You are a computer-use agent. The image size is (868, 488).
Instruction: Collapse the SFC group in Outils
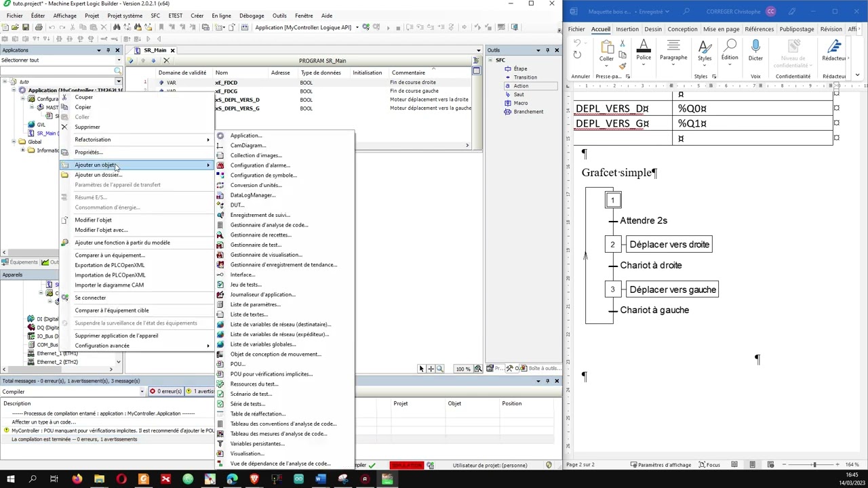tap(490, 60)
